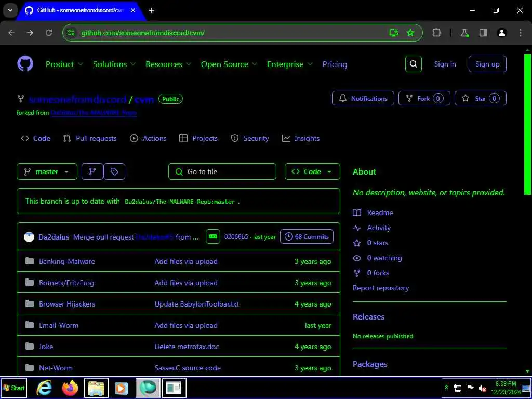532x399 pixels.
Task: Open Internet Explorer from the taskbar
Action: (x=44, y=388)
